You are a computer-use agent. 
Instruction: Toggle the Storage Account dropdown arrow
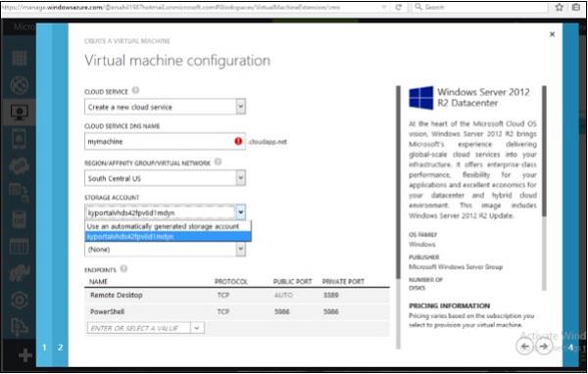(x=241, y=212)
